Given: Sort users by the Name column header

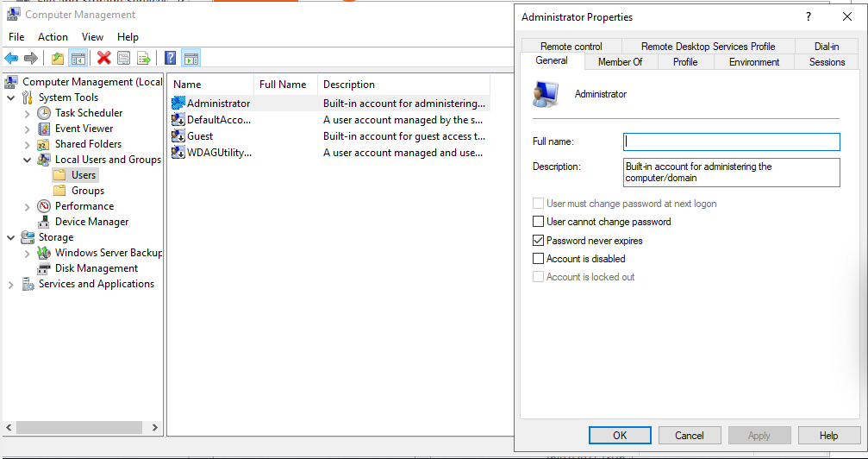Looking at the screenshot, I should pos(210,85).
